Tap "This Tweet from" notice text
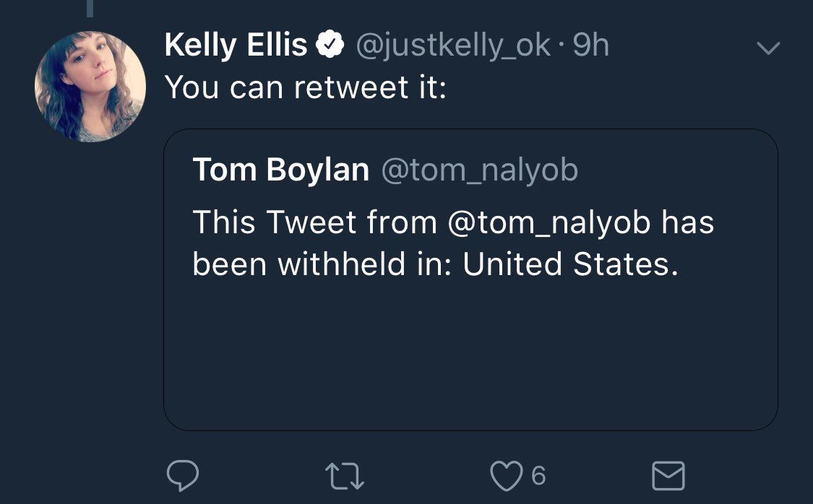The width and height of the screenshot is (813, 504). [x=315, y=222]
